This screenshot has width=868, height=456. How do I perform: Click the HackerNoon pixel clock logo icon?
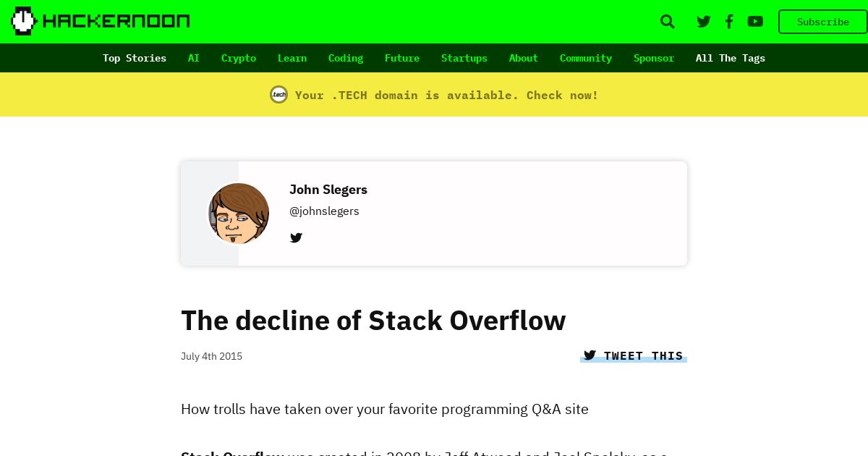(x=23, y=21)
